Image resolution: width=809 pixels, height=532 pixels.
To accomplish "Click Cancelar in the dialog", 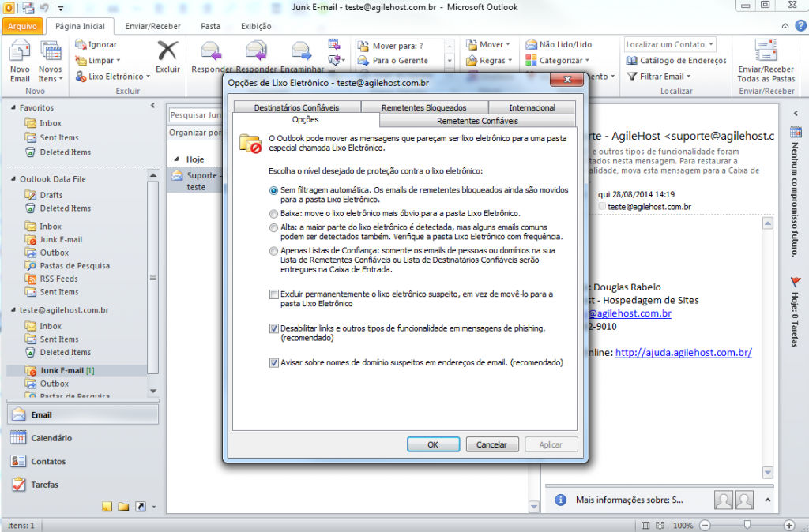I will (491, 444).
